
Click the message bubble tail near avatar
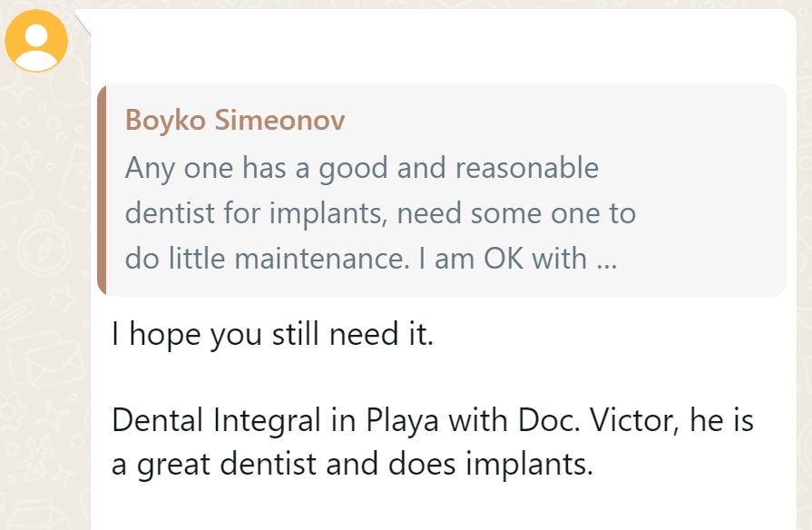[x=83, y=20]
